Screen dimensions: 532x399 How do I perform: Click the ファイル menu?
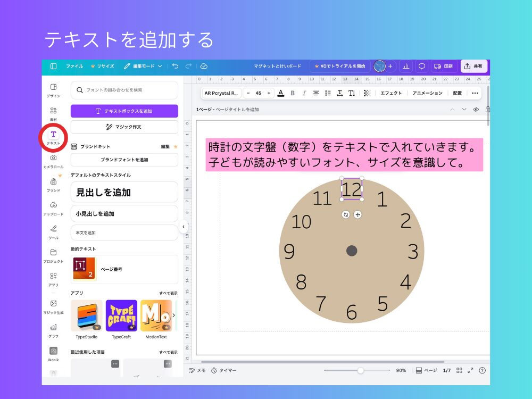[75, 66]
